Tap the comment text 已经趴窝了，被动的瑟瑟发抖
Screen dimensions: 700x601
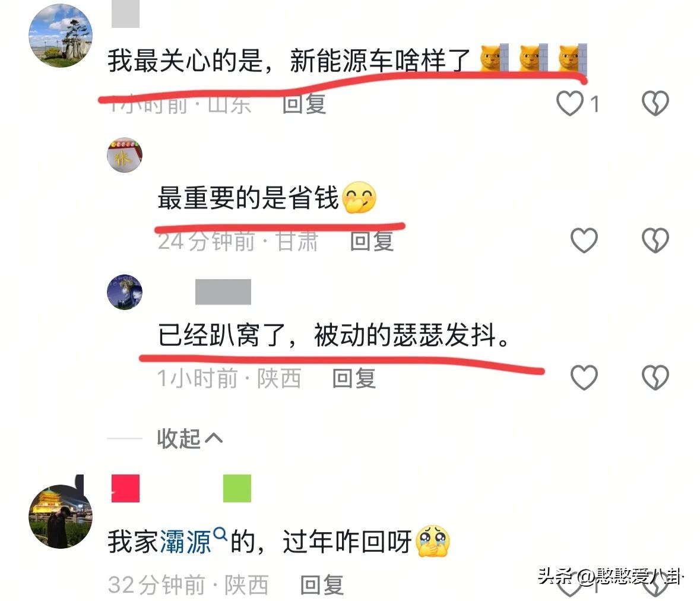334,335
